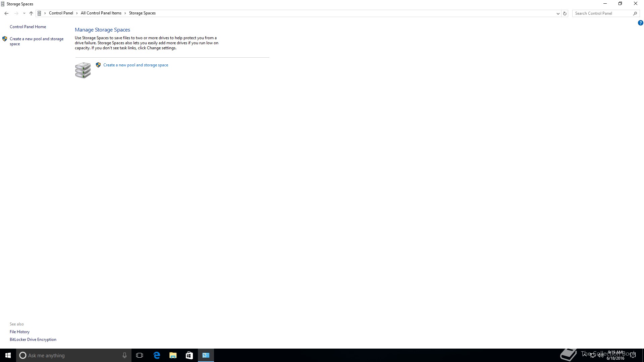Screen dimensions: 644x362
Task: Select All Control Panel Items breadcrumb
Action: click(x=101, y=13)
